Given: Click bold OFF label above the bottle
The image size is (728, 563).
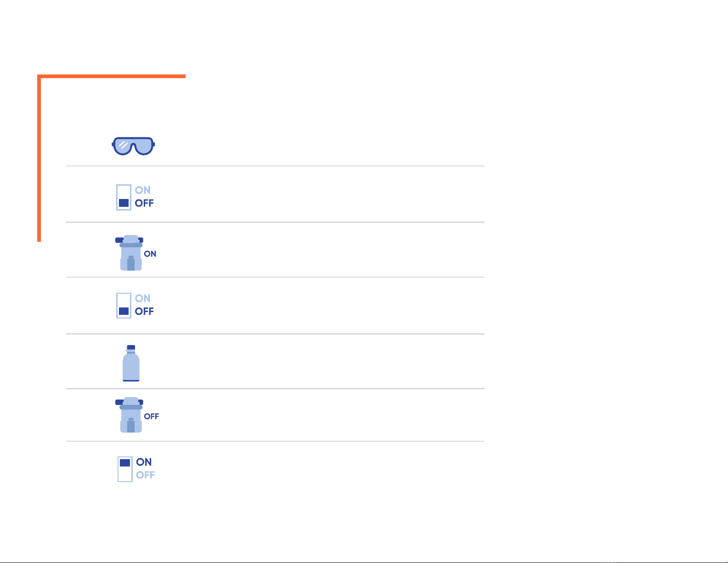Looking at the screenshot, I should pyautogui.click(x=144, y=312).
